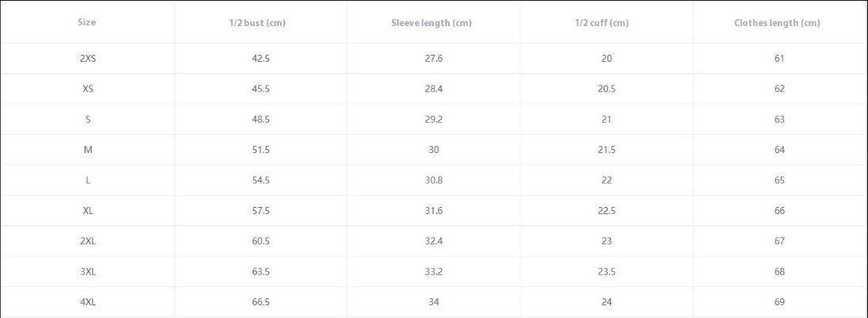The image size is (868, 318).
Task: Select the 3XL size row label
Action: pos(87,271)
